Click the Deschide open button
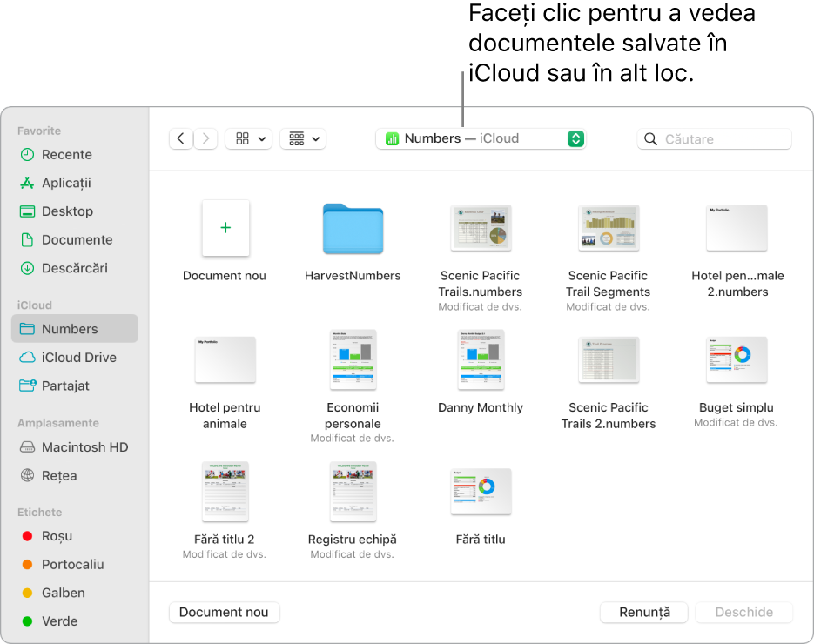The image size is (814, 644). (743, 613)
